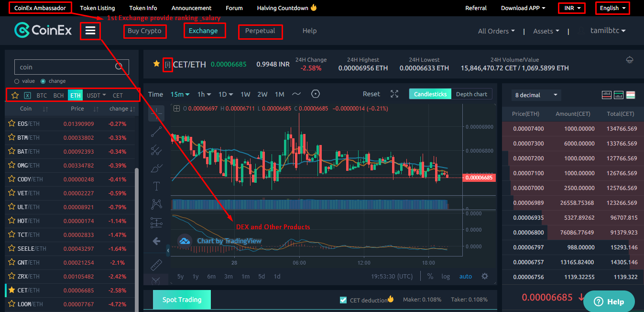The height and width of the screenshot is (312, 644).
Task: Open Download APP dropdown
Action: click(523, 8)
